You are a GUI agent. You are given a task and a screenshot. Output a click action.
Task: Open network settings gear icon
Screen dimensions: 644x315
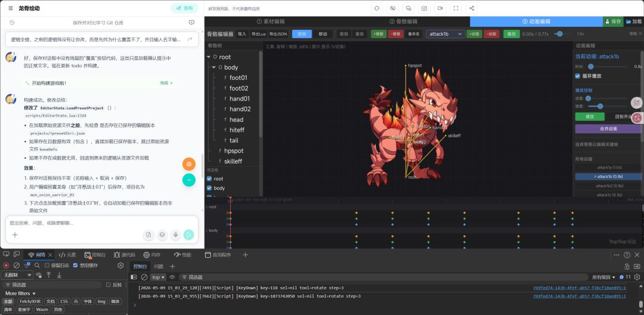120,266
